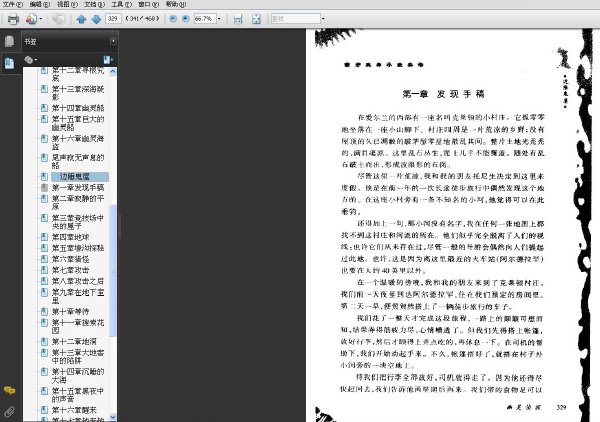The height and width of the screenshot is (422, 600).
Task: Open the Find options dropdown arrow
Action: pyautogui.click(x=323, y=18)
